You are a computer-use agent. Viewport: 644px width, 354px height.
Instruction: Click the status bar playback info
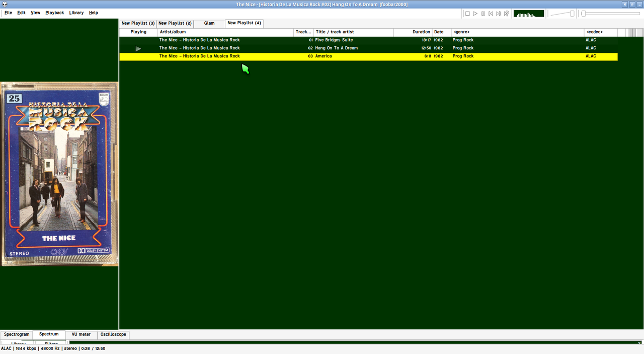click(x=53, y=348)
